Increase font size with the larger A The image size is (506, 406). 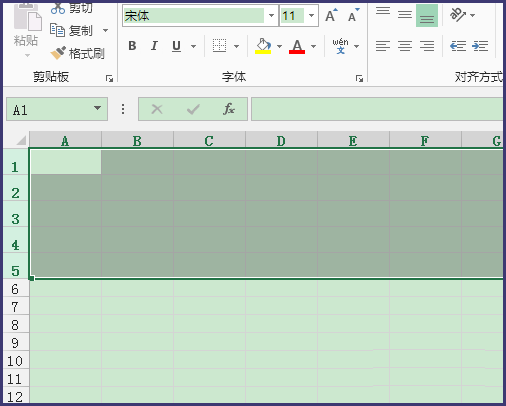point(331,15)
